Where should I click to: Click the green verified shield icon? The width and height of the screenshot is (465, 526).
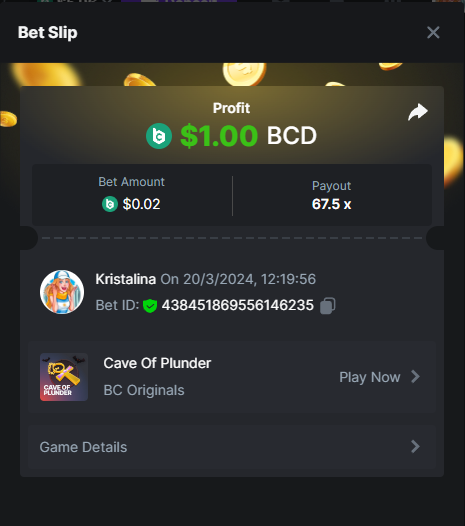pyautogui.click(x=150, y=306)
